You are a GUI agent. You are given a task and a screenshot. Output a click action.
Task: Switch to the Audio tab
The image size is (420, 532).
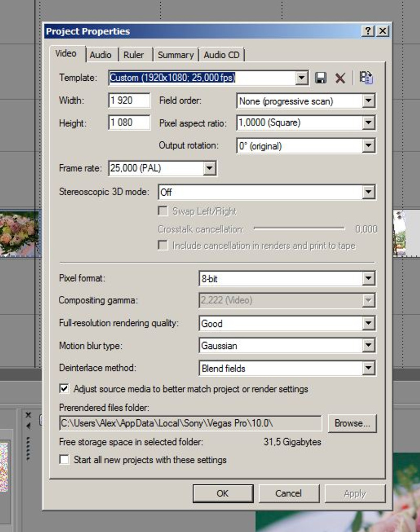click(100, 55)
